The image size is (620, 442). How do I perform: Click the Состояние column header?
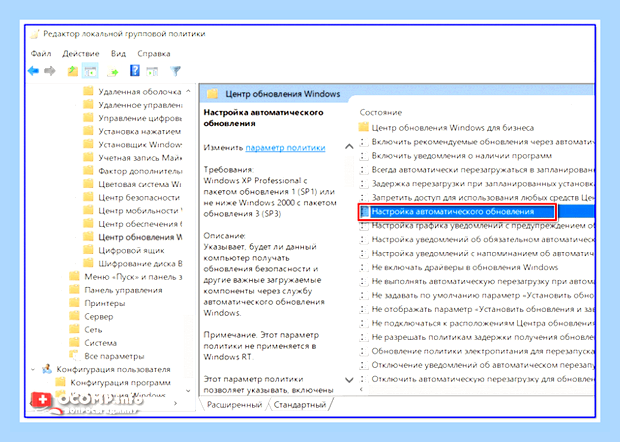tap(381, 113)
